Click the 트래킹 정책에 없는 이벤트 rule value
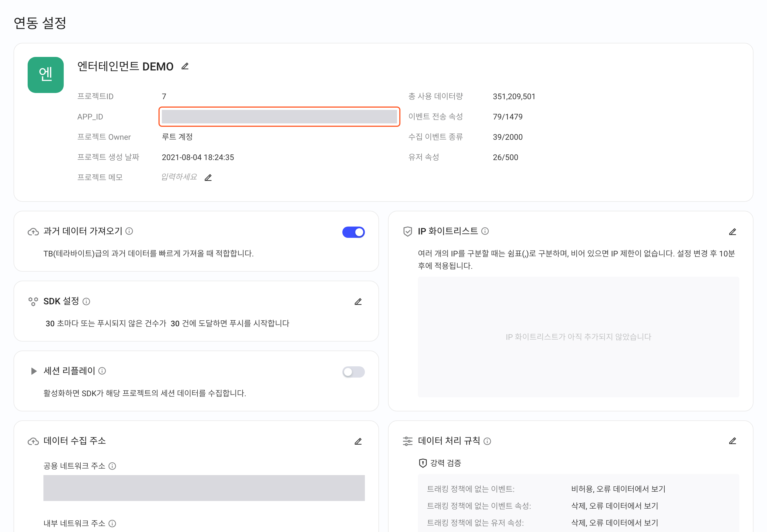Image resolution: width=767 pixels, height=532 pixels. click(x=618, y=489)
